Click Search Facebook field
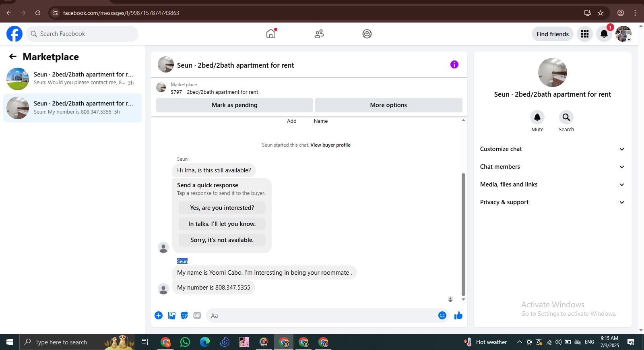This screenshot has height=350, width=644. click(82, 34)
